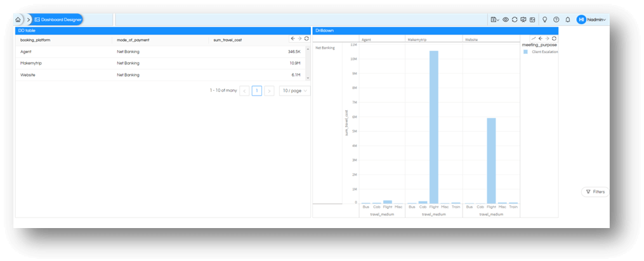Viewport: 644px width, 261px height.
Task: Click Net Banking in the Makemytrip row
Action: pyautogui.click(x=128, y=63)
